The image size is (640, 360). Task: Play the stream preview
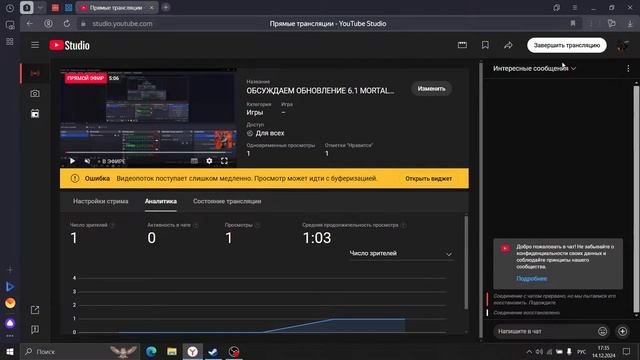(x=72, y=161)
